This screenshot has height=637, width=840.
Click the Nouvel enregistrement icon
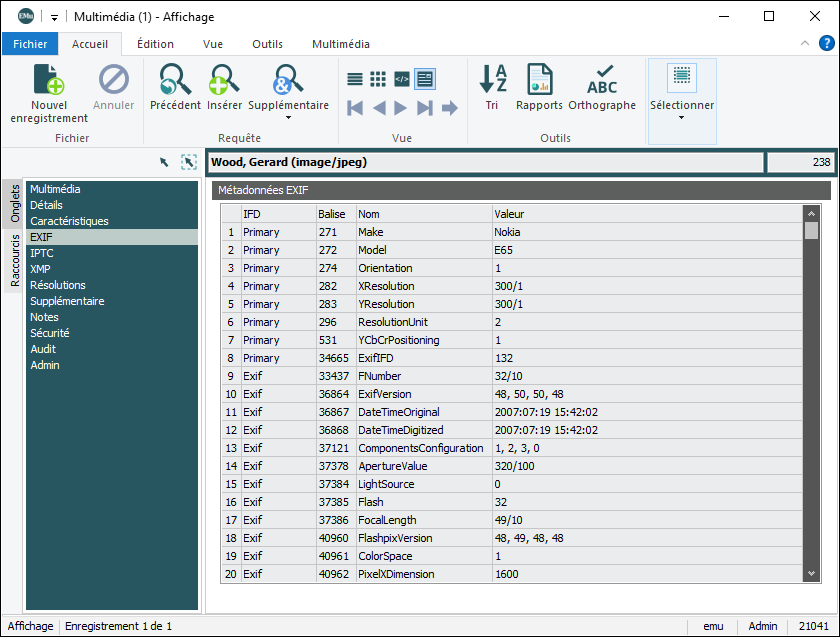[x=49, y=81]
